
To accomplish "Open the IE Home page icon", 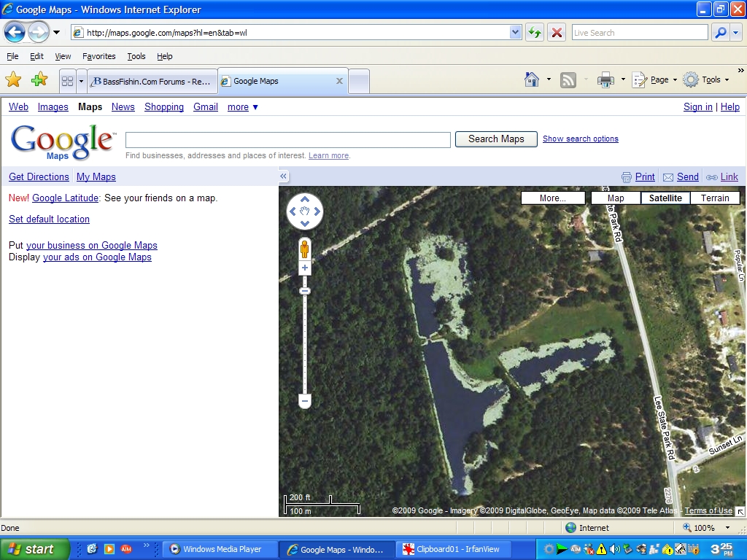I will [532, 80].
